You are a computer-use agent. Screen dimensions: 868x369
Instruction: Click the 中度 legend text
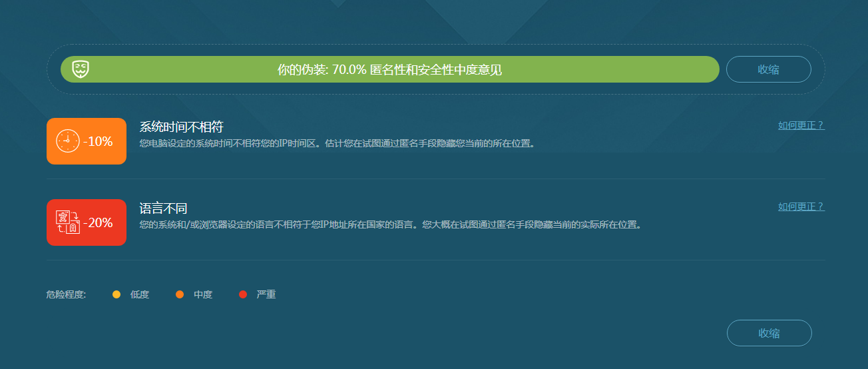203,294
